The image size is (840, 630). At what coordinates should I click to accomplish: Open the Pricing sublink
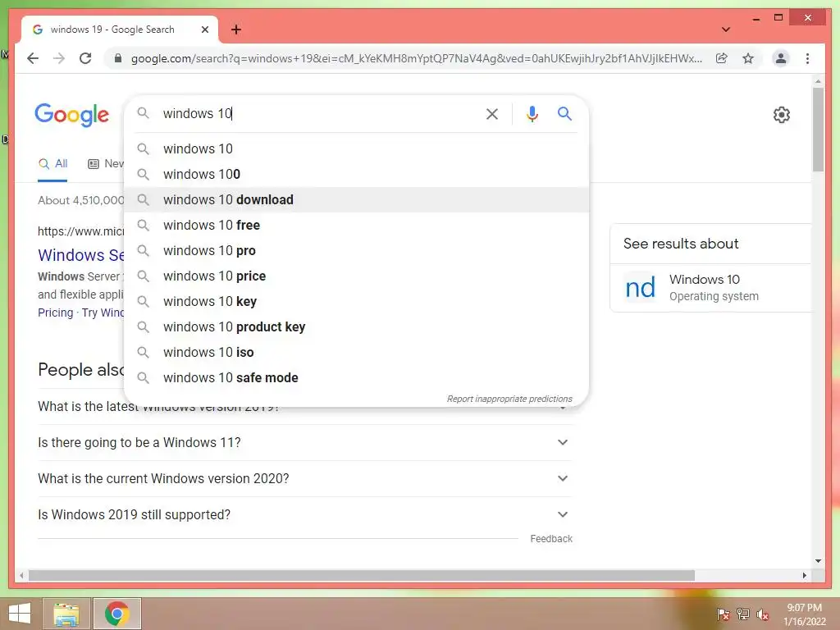pos(55,313)
